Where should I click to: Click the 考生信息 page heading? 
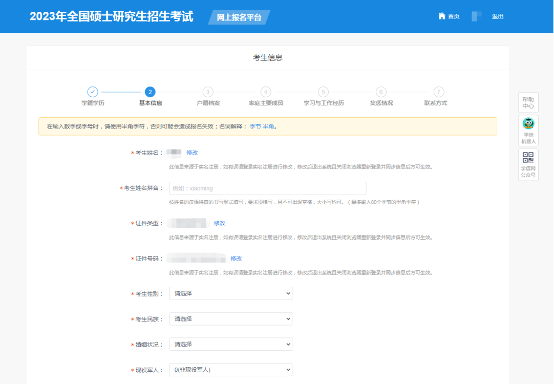pyautogui.click(x=267, y=58)
